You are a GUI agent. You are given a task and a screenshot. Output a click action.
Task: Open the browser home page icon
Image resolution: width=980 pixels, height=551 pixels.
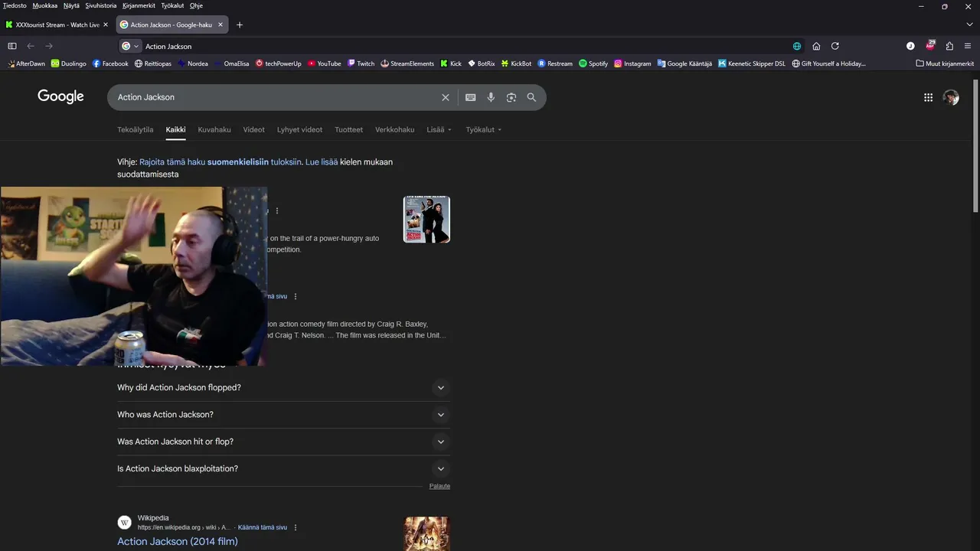point(816,46)
